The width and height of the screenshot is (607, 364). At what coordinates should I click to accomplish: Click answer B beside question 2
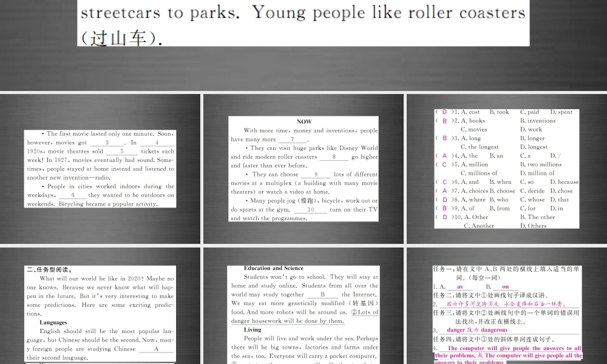[444, 120]
